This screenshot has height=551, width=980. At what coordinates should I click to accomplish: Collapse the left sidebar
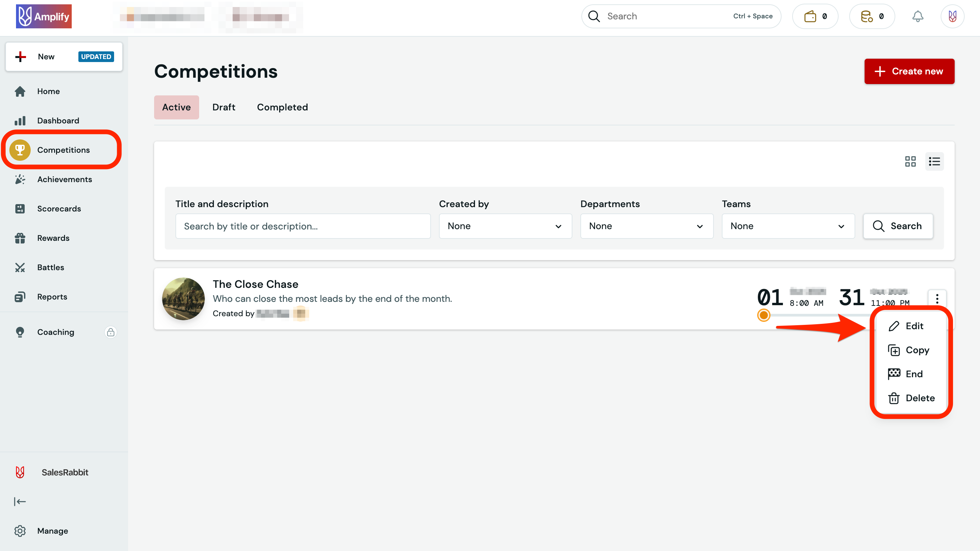20,502
